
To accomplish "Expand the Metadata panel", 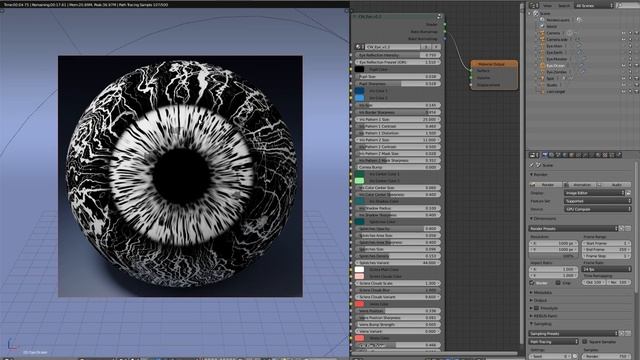I will coord(531,292).
